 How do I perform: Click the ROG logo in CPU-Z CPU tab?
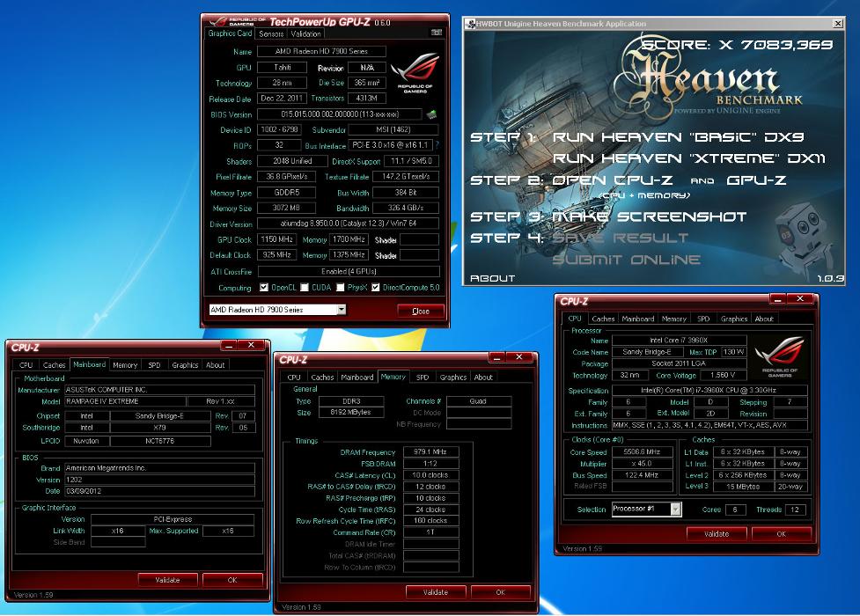click(x=779, y=356)
